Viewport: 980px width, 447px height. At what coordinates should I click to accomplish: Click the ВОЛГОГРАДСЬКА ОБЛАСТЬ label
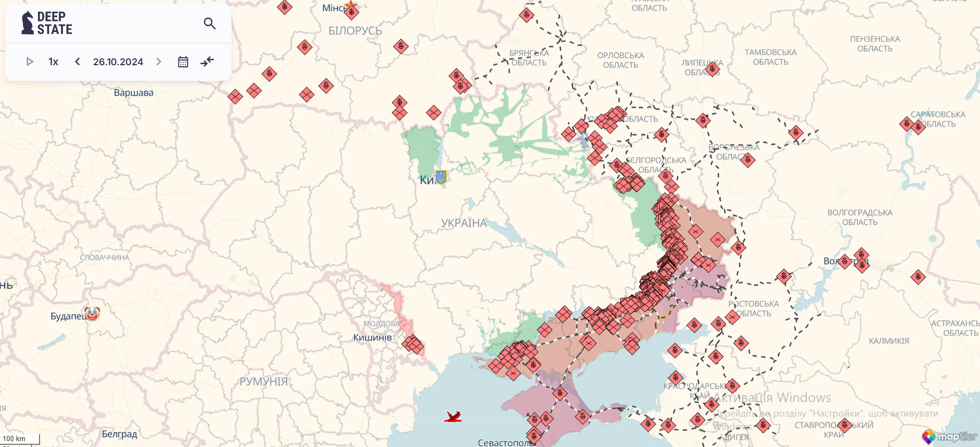(860, 218)
